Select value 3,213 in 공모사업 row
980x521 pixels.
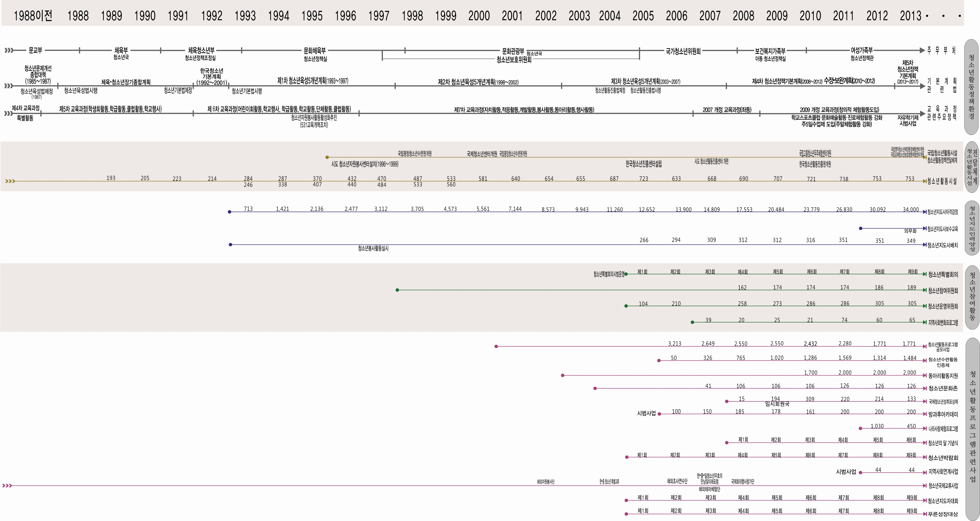click(x=675, y=344)
